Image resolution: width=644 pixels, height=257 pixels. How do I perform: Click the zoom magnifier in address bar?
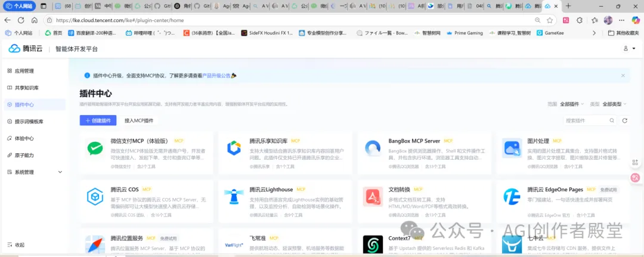pyautogui.click(x=538, y=20)
